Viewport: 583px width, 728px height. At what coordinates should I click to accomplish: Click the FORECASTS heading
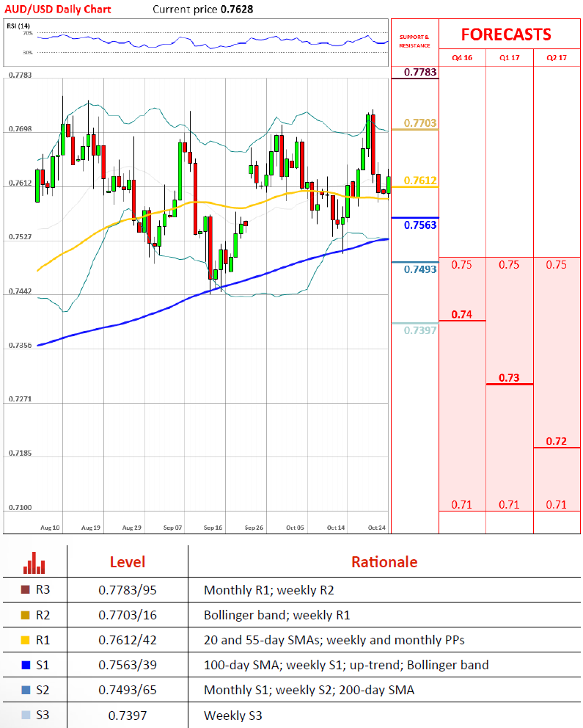[x=506, y=34]
